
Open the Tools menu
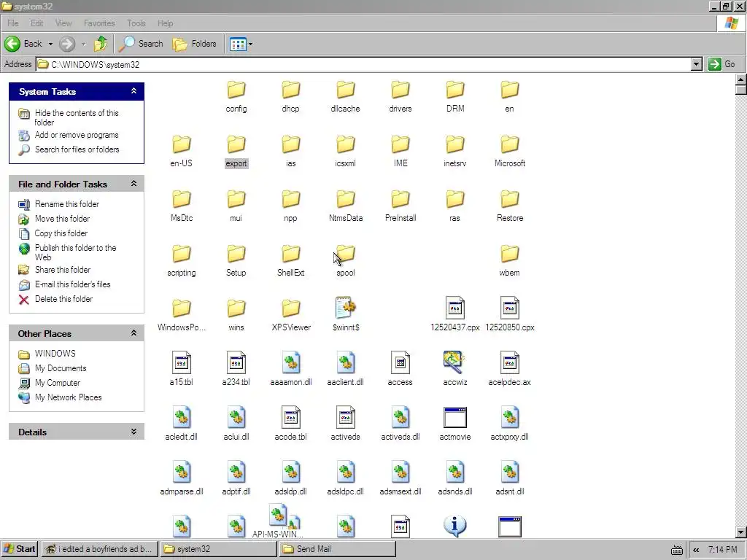tap(136, 23)
